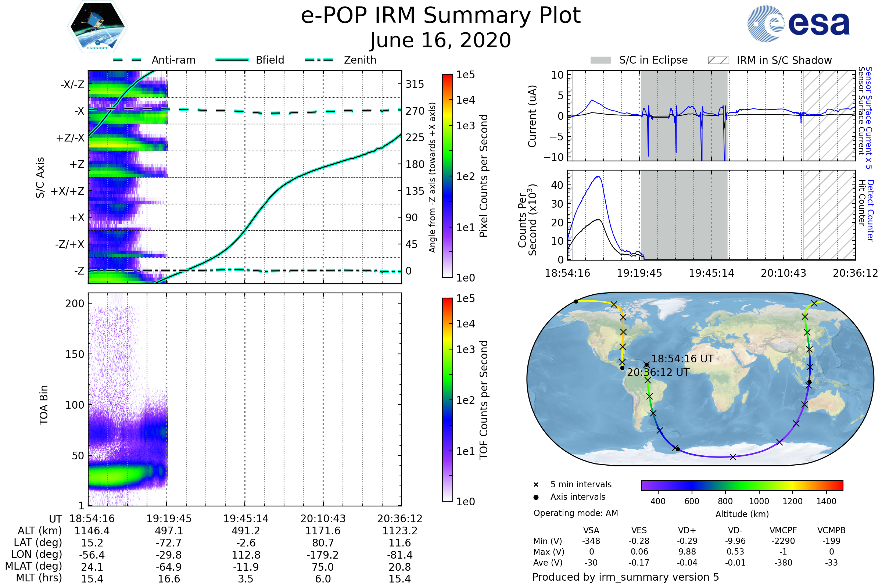Viewport: 882px width, 588px height.
Task: Click the x marker beside 5 min intervals
Action: (536, 485)
